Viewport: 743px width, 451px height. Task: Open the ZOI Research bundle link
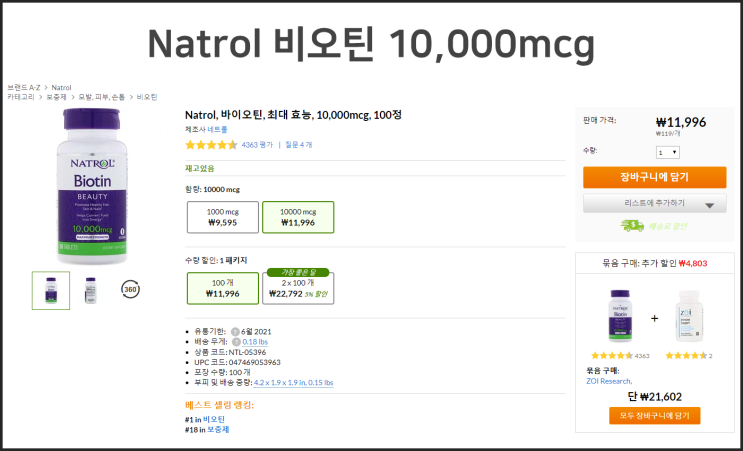[x=611, y=381]
